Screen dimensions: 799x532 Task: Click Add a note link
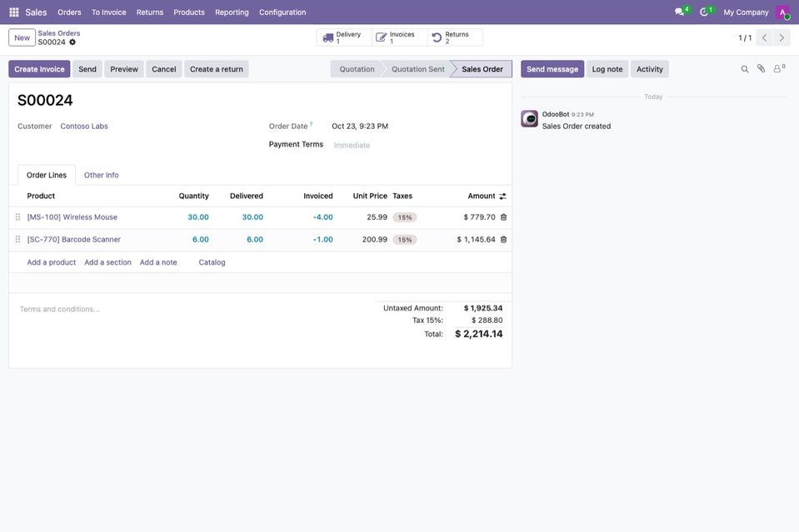pos(158,262)
